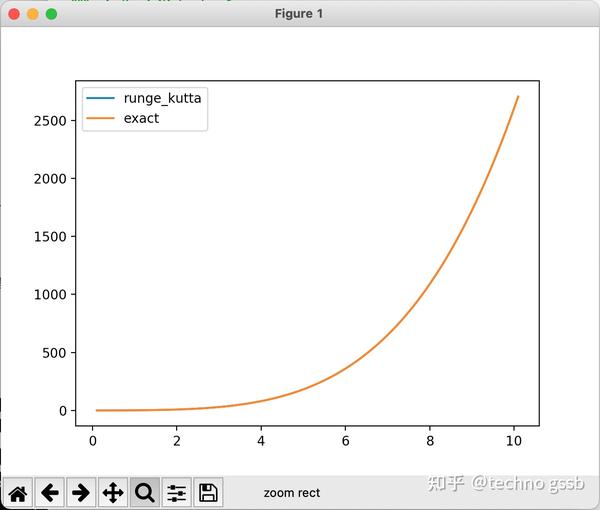Minimize the Figure 1 window
The width and height of the screenshot is (600, 510).
33,14
